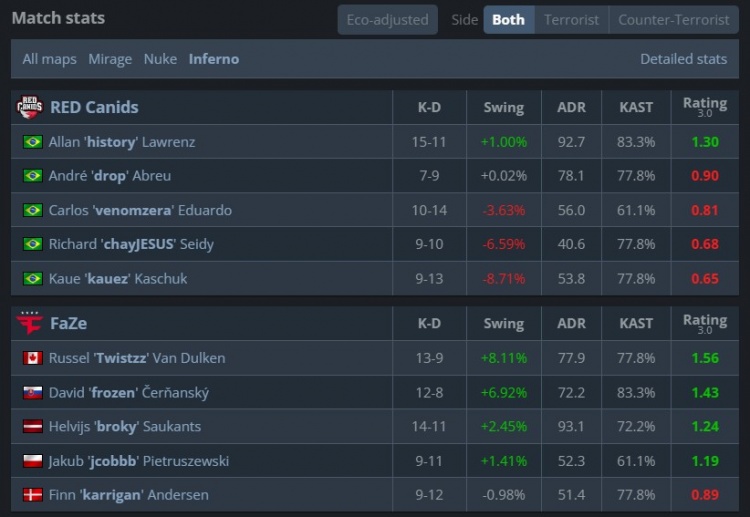
Task: Open Allan 'history' Lawrenz's player page
Action: (122, 142)
